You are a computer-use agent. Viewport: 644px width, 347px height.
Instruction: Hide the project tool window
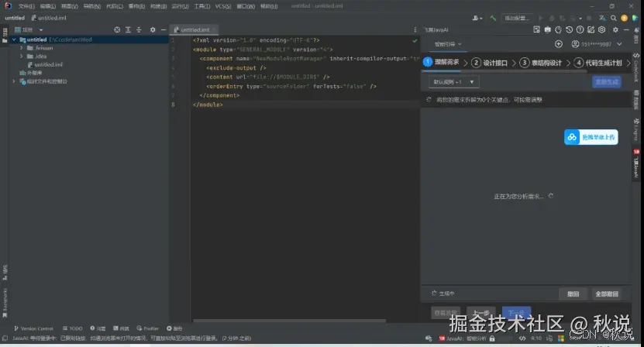point(164,29)
